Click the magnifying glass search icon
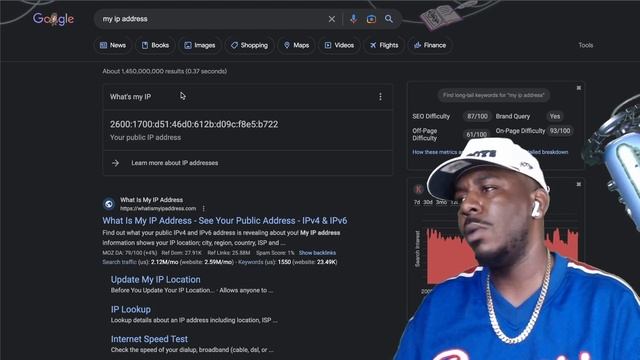This screenshot has width=640, height=360. pyautogui.click(x=389, y=19)
